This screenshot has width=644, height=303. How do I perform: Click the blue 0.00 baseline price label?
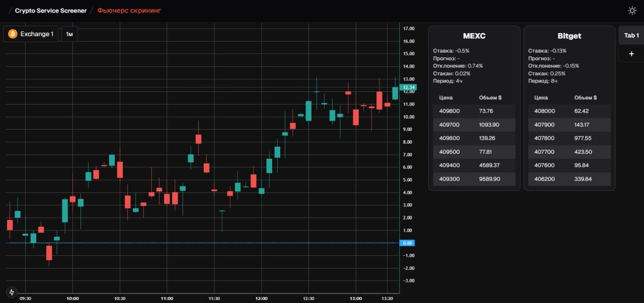click(x=408, y=243)
